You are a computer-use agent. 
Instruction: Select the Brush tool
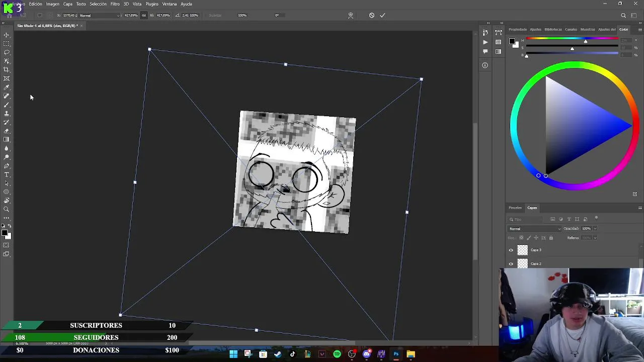7,105
